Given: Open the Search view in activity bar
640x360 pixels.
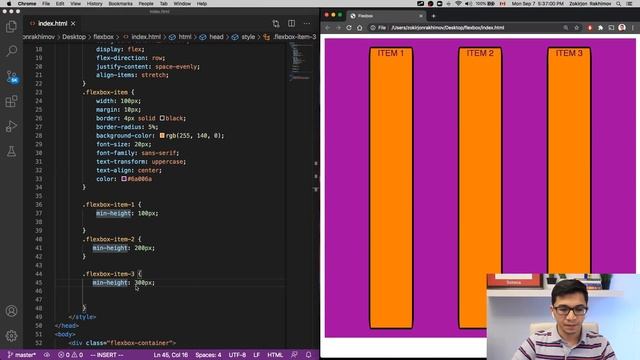Looking at the screenshot, I should [11, 51].
